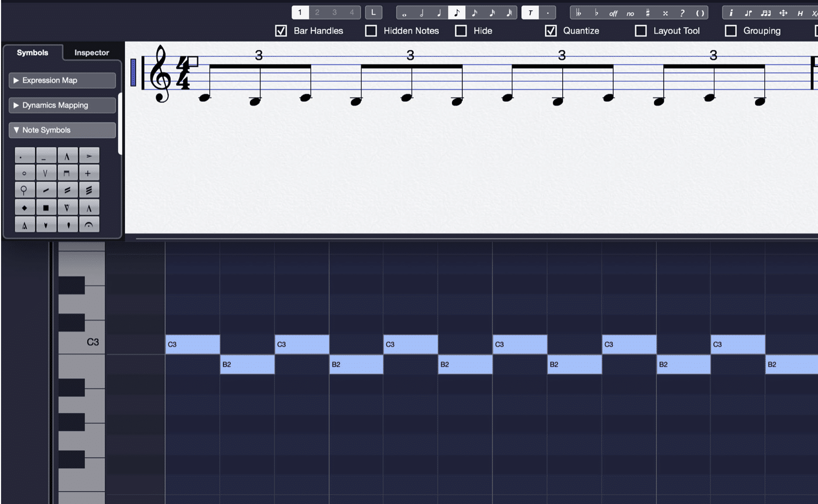Select the whole note value
Image resolution: width=818 pixels, height=504 pixels.
pos(405,13)
